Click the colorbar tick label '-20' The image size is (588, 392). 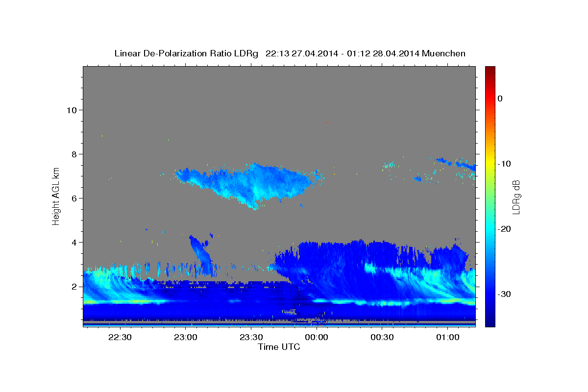tap(505, 229)
